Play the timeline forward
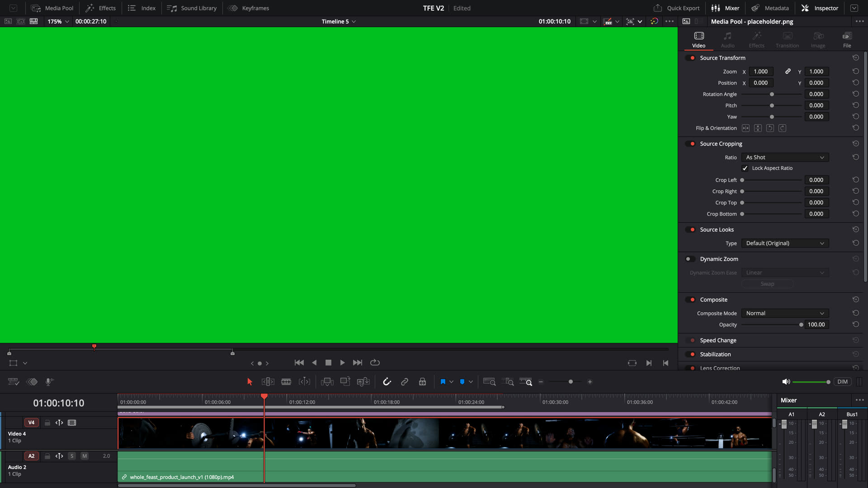Image resolution: width=868 pixels, height=488 pixels. tap(342, 363)
